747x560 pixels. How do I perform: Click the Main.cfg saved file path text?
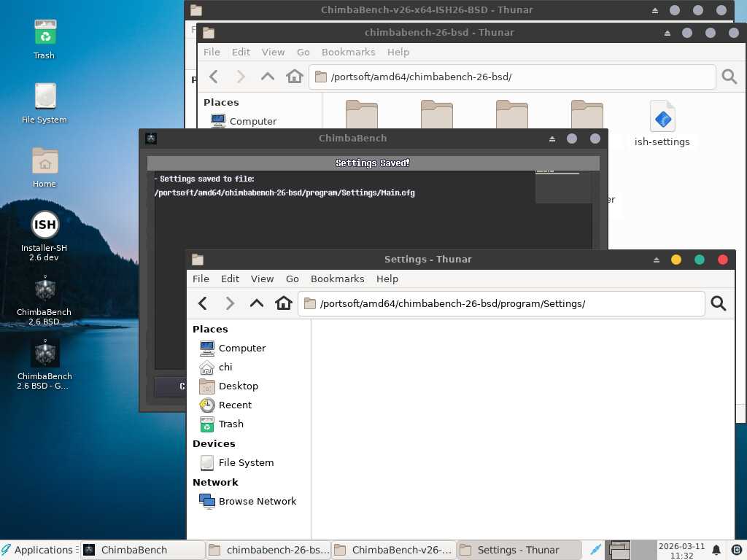click(285, 192)
